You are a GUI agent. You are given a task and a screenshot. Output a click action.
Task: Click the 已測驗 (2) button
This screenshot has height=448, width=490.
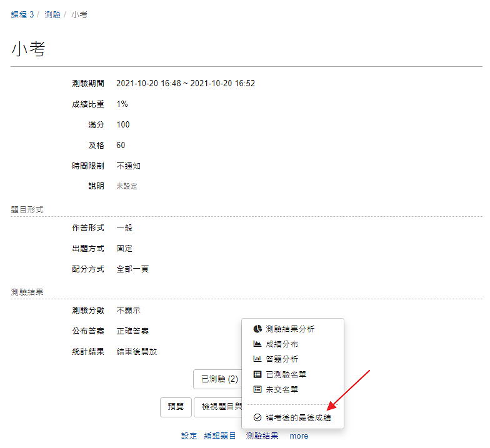pyautogui.click(x=218, y=379)
